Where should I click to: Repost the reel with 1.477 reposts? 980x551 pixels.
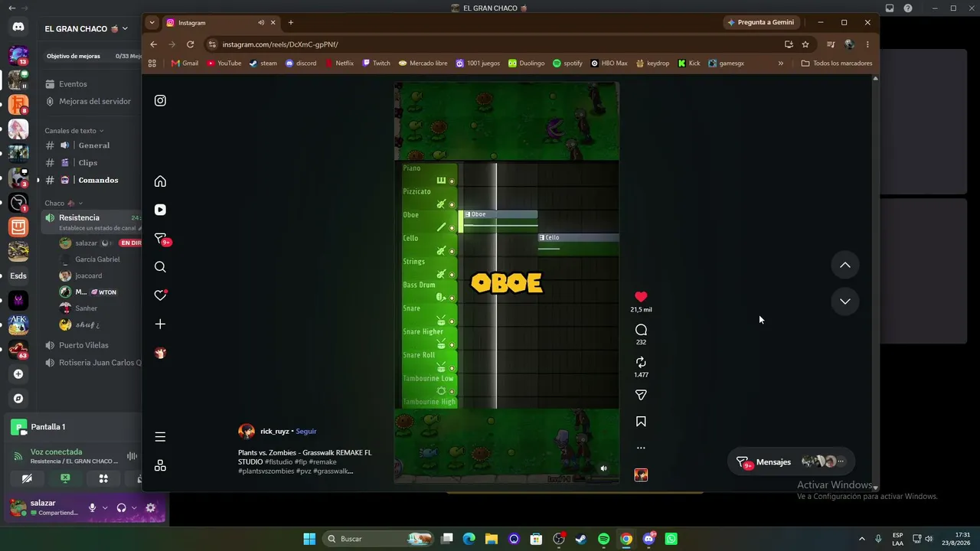[641, 363]
